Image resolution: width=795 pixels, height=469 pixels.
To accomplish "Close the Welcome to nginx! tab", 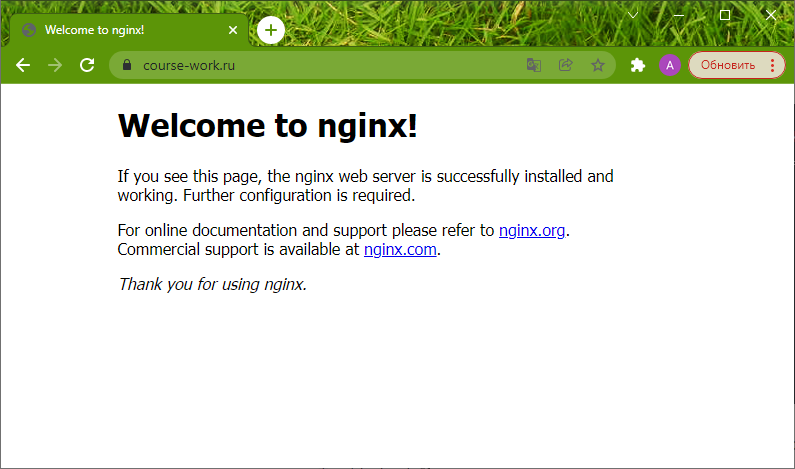I will [233, 30].
